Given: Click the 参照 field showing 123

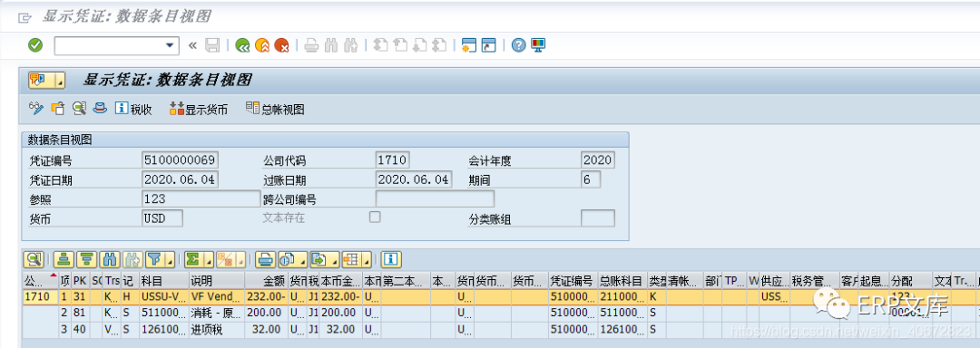Looking at the screenshot, I should pos(201,199).
